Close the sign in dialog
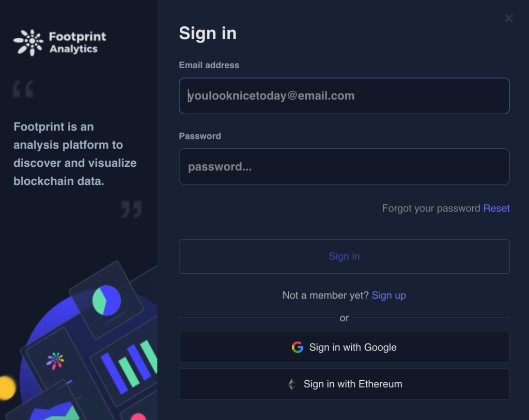 click(509, 18)
